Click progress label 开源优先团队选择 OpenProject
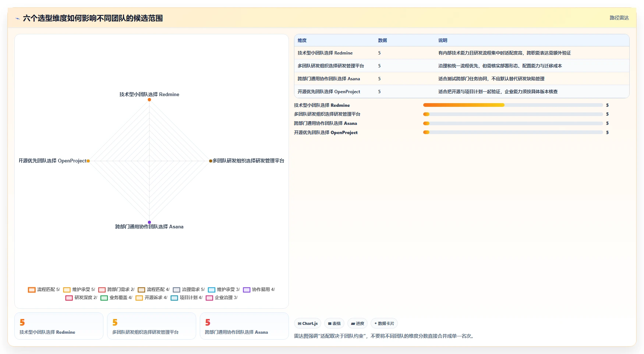644x354 pixels. click(x=326, y=133)
